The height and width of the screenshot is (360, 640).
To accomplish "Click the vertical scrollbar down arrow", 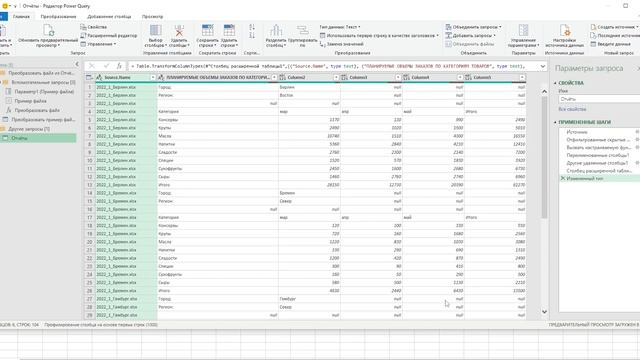I will (544, 312).
